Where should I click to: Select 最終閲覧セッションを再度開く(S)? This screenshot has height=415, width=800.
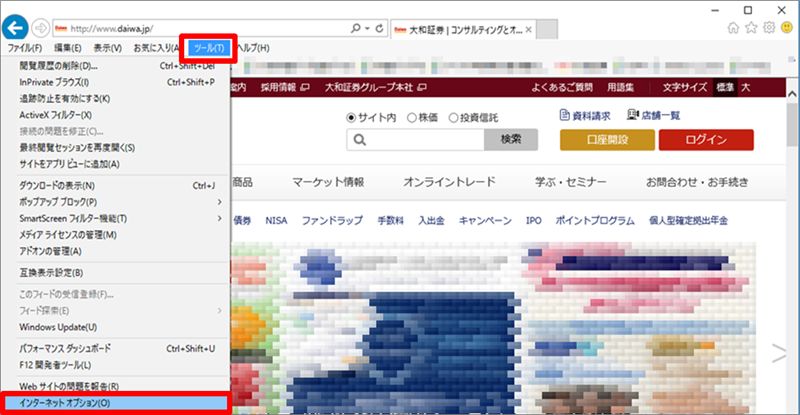point(116,148)
